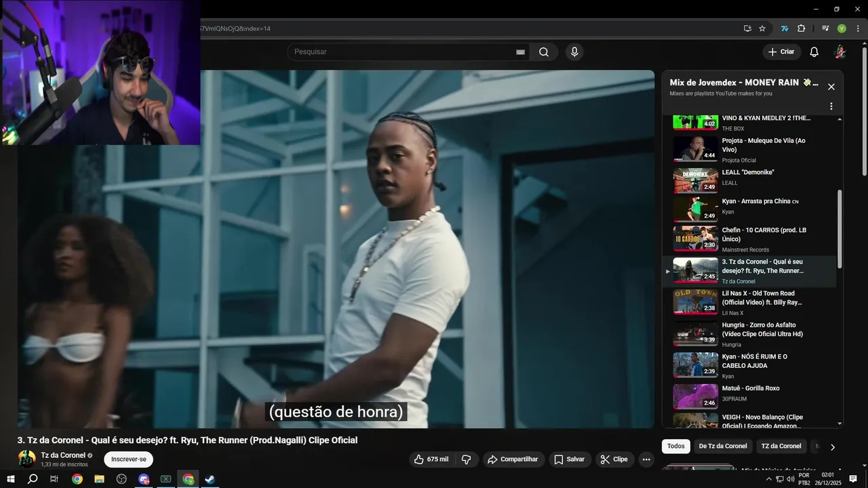
Task: Open Chrome profile V avatar
Action: pyautogui.click(x=842, y=28)
